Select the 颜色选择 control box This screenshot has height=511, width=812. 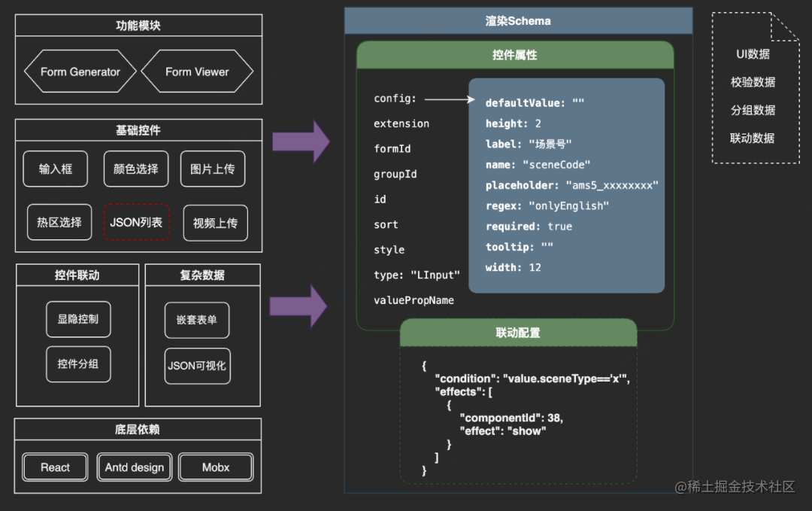[x=136, y=169]
